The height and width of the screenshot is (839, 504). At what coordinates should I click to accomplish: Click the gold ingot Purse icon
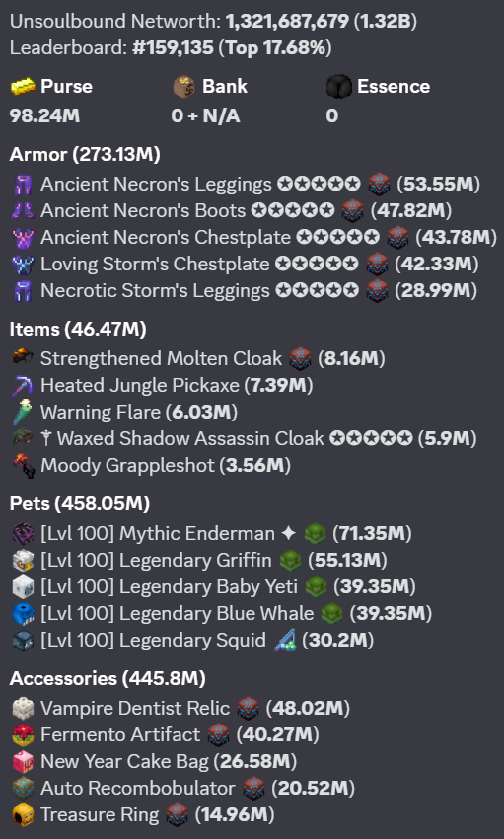(x=23, y=86)
